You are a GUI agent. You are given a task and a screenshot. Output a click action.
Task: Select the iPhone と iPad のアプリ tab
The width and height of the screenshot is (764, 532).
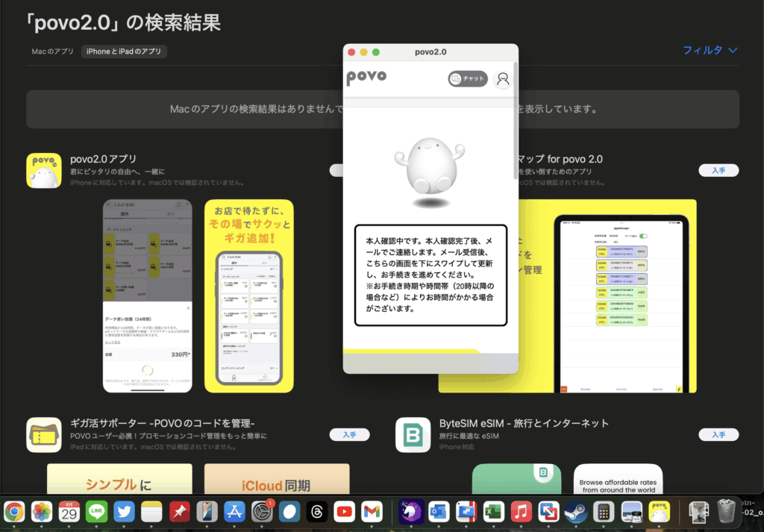124,51
